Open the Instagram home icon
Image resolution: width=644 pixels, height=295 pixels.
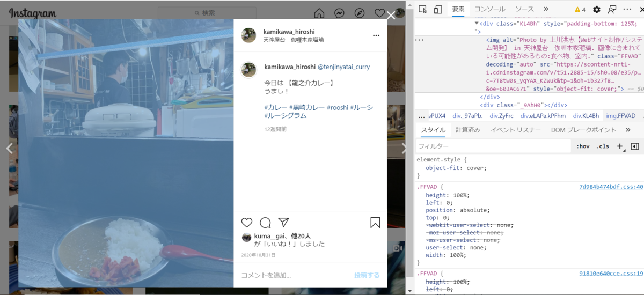point(319,13)
